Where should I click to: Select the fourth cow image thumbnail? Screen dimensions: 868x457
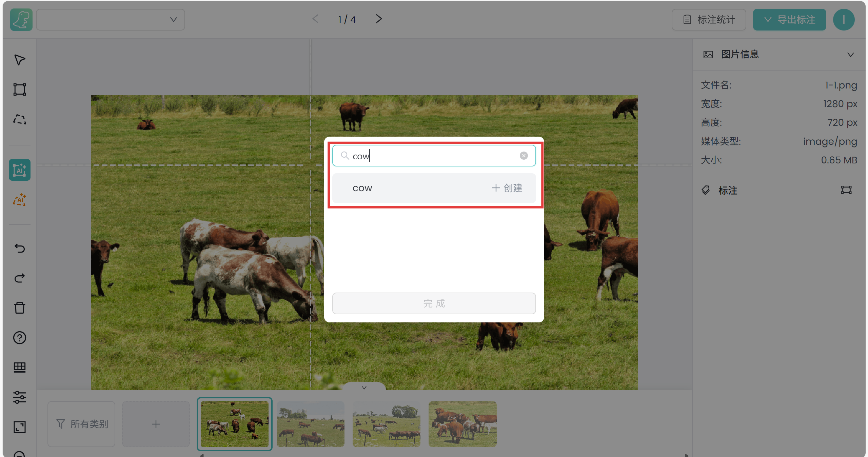click(x=462, y=424)
